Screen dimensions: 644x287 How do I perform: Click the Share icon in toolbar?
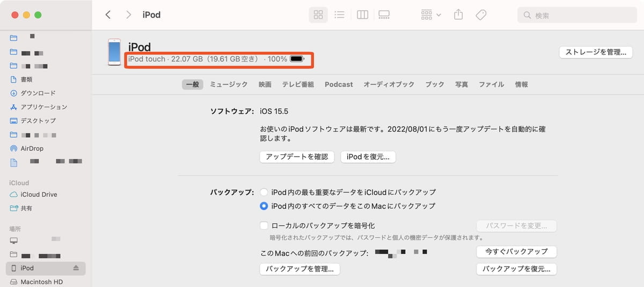coord(458,15)
